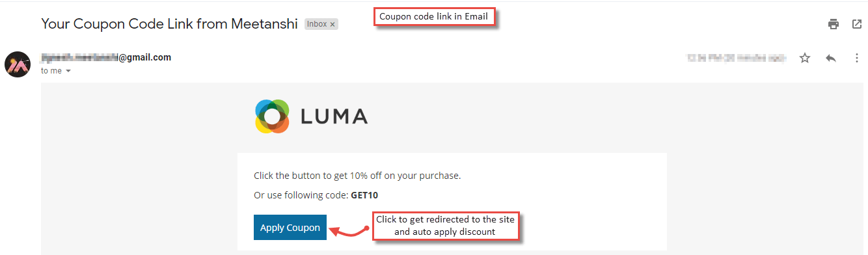Click the sender's round profile avatar

coord(18,64)
